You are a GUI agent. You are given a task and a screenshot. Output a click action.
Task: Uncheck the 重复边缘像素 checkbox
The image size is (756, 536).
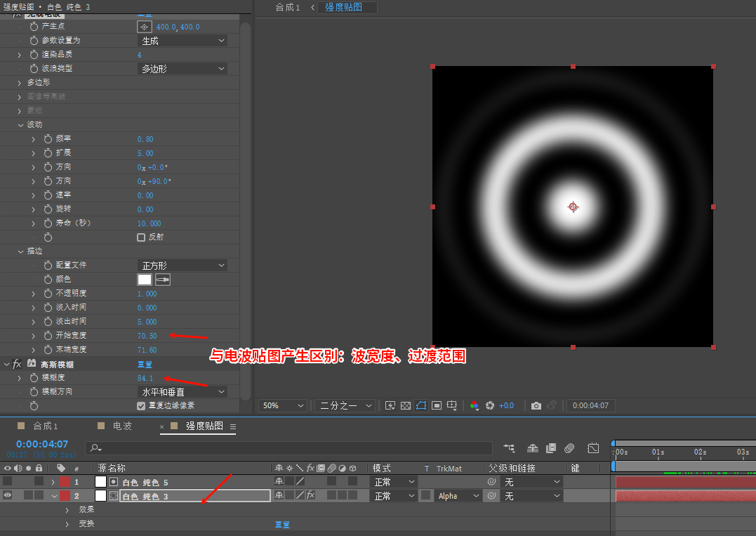(x=141, y=406)
